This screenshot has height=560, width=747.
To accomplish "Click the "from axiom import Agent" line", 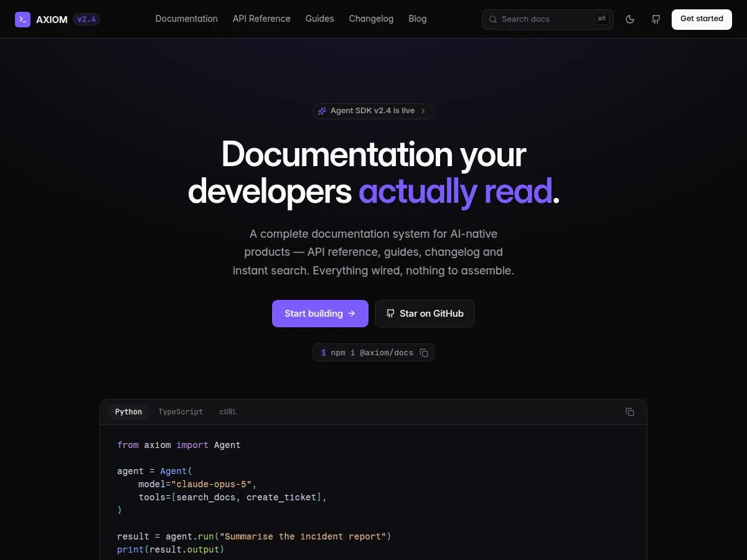I will tap(179, 445).
